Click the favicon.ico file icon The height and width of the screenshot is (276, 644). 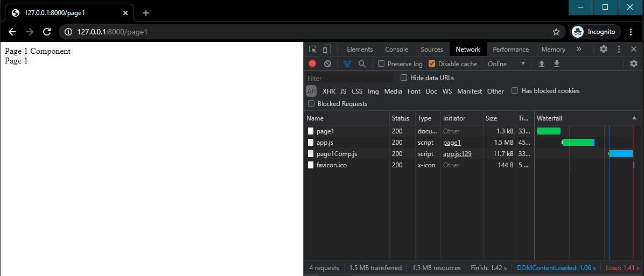(311, 165)
